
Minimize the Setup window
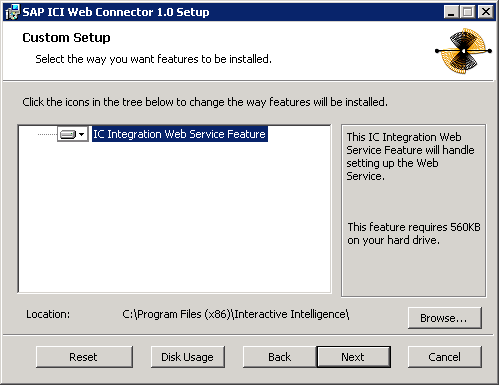pyautogui.click(x=451, y=12)
